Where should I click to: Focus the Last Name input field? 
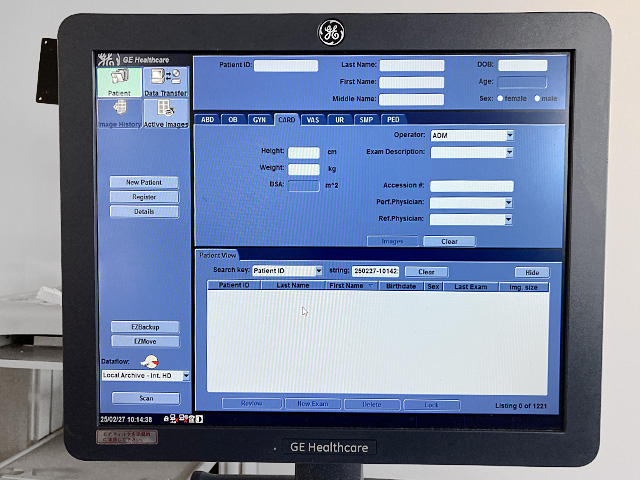coord(412,66)
